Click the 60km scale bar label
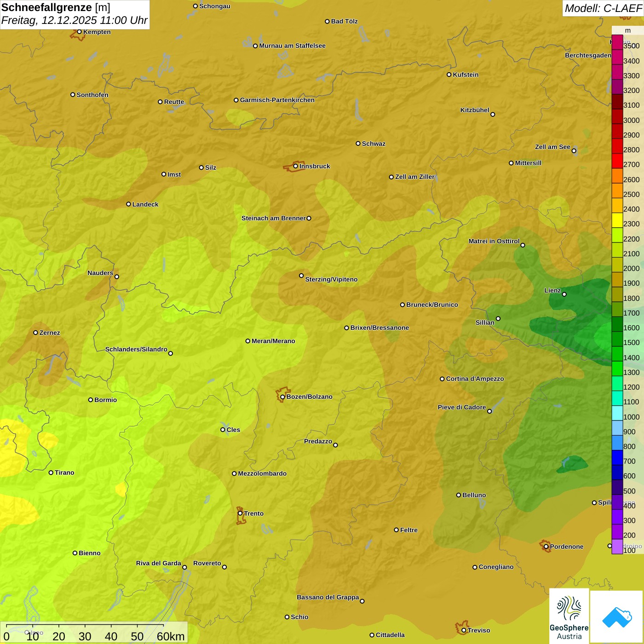The width and height of the screenshot is (644, 644). pyautogui.click(x=171, y=636)
